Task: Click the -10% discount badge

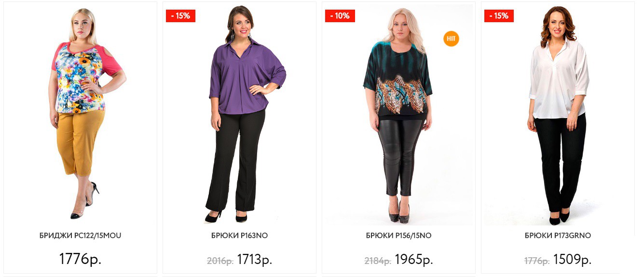Action: click(x=340, y=16)
